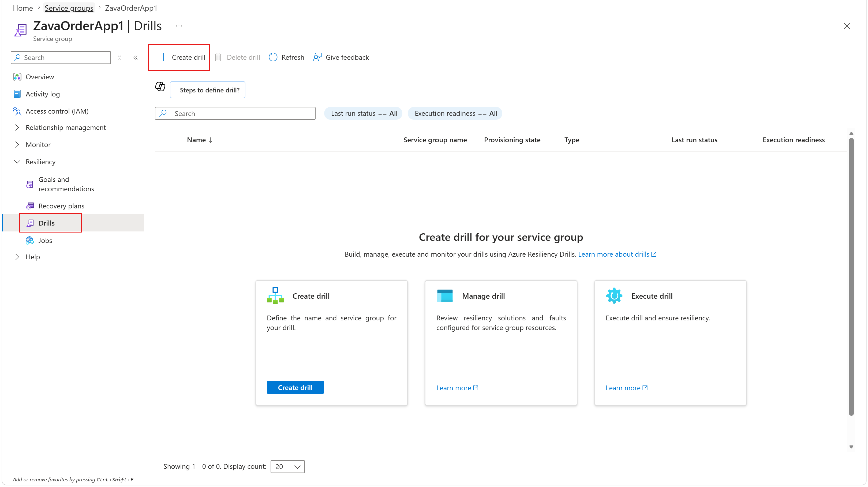Open the Execution readiness filter
The width and height of the screenshot is (868, 487).
coord(455,113)
